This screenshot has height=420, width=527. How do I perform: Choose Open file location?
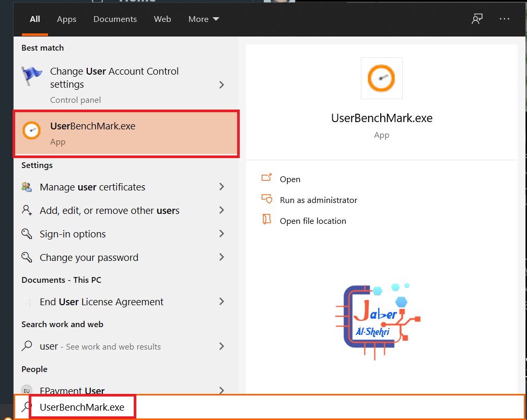[313, 221]
